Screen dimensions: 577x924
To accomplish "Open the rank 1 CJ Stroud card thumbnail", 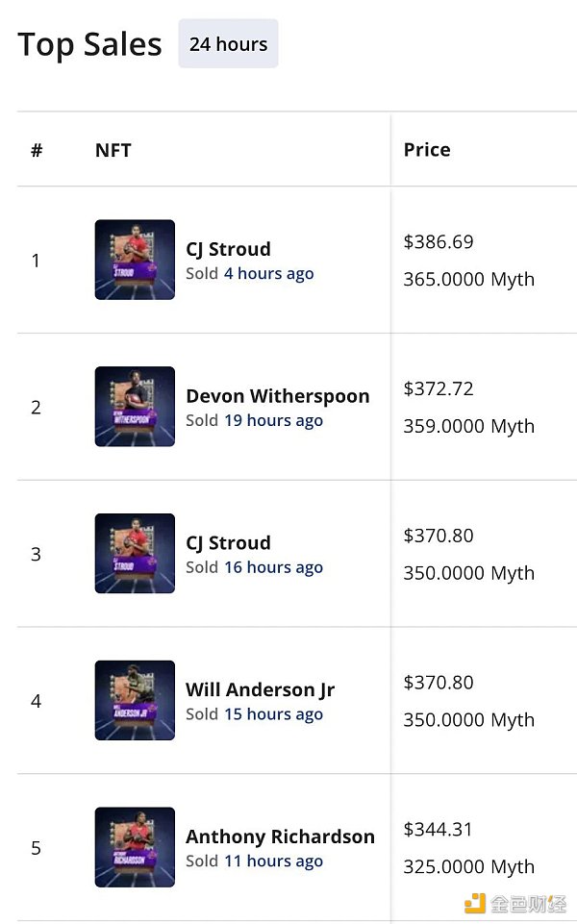I will point(135,260).
